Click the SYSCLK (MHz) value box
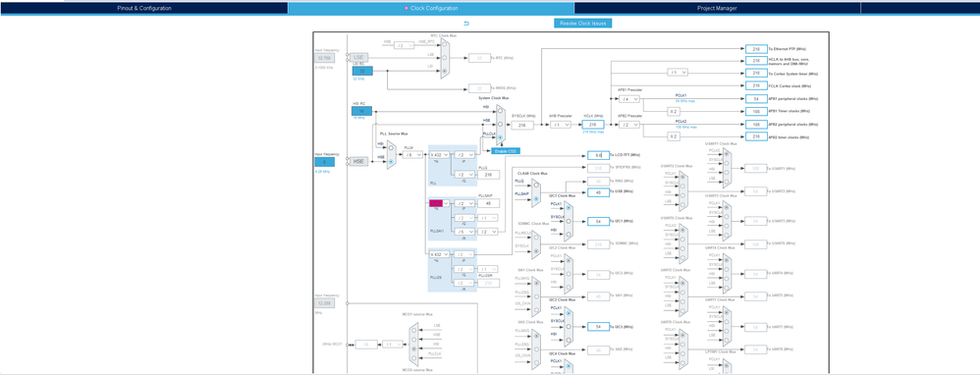This screenshot has width=980, height=375. pyautogui.click(x=522, y=125)
